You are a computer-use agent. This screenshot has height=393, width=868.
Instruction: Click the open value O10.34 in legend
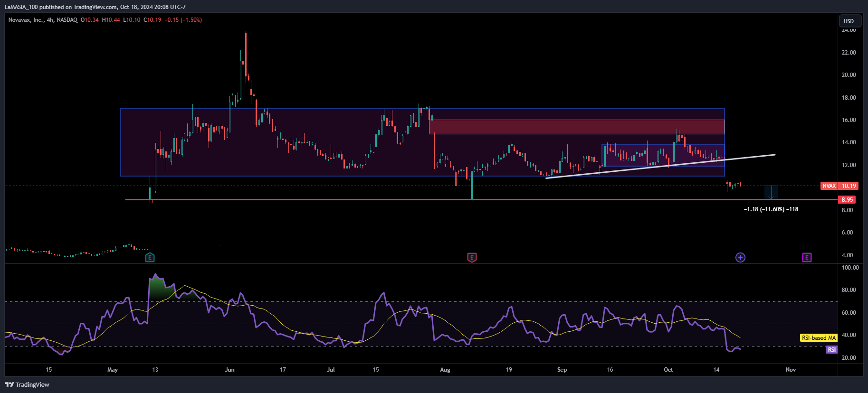point(90,20)
